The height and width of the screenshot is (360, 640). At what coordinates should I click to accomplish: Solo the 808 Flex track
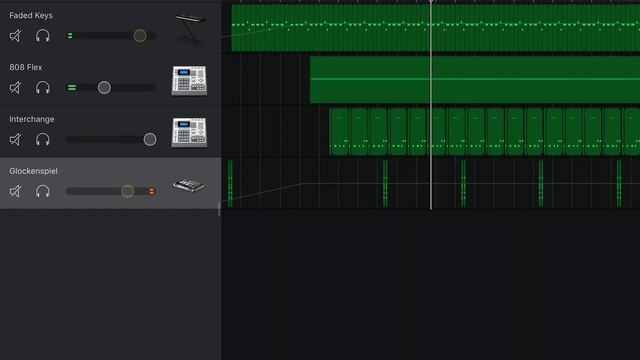point(42,88)
